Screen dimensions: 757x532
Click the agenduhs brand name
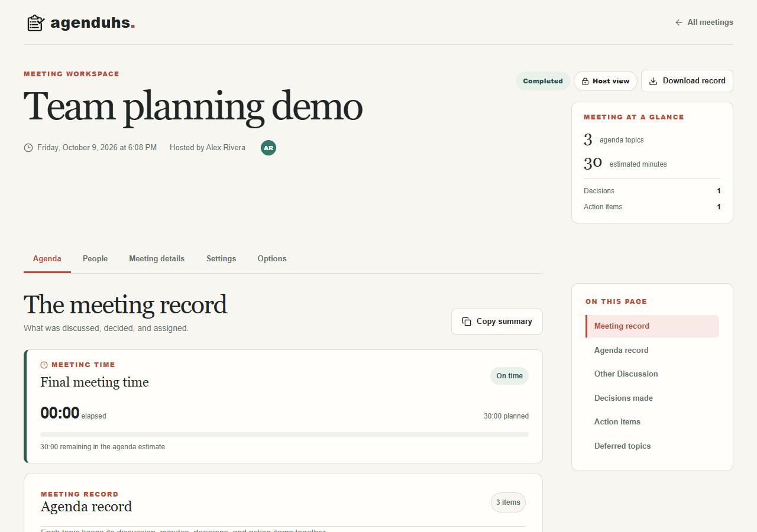tap(93, 23)
